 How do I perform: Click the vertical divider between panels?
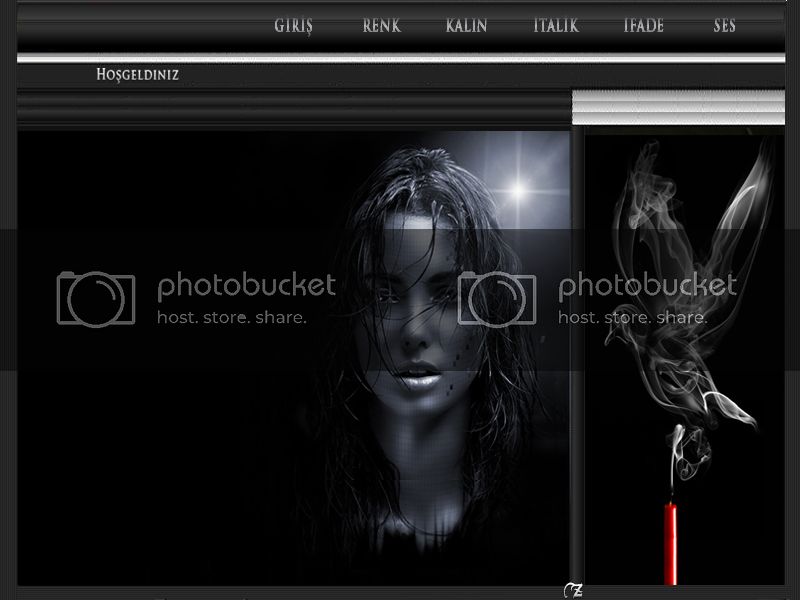coord(577,360)
